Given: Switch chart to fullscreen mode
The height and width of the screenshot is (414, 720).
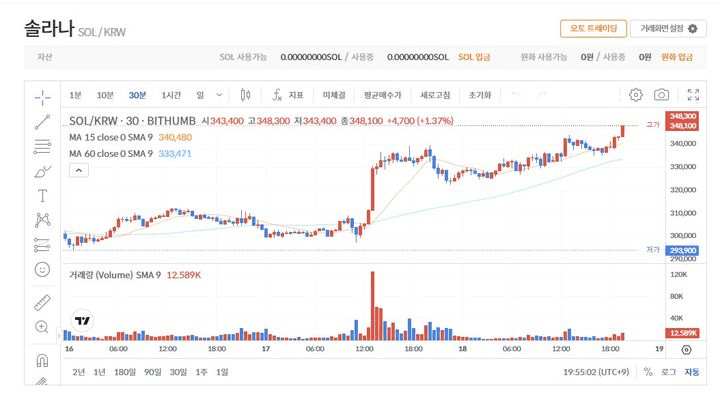Looking at the screenshot, I should pyautogui.click(x=693, y=95).
